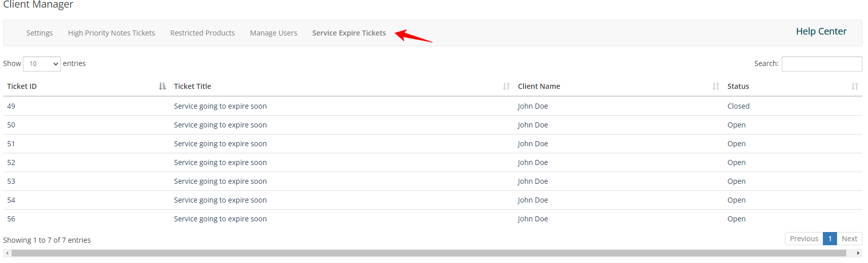Go to the Manage Users tab
This screenshot has height=263, width=868.
click(273, 33)
